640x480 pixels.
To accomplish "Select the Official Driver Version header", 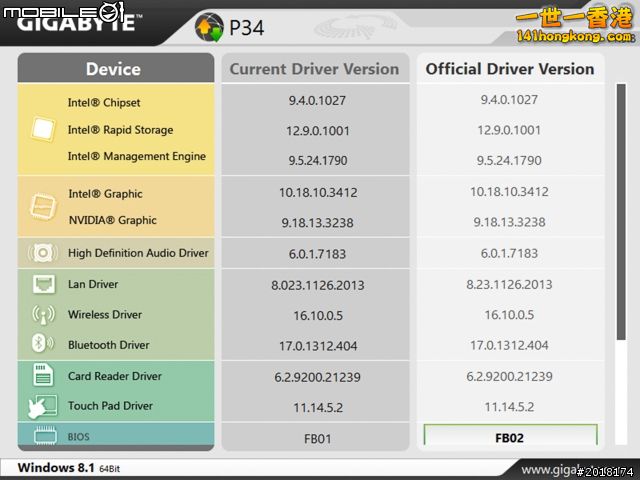I will pos(510,69).
